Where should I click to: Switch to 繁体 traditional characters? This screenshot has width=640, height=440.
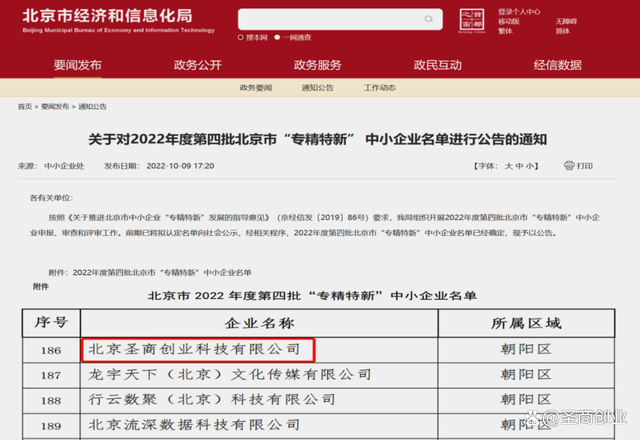tap(505, 31)
